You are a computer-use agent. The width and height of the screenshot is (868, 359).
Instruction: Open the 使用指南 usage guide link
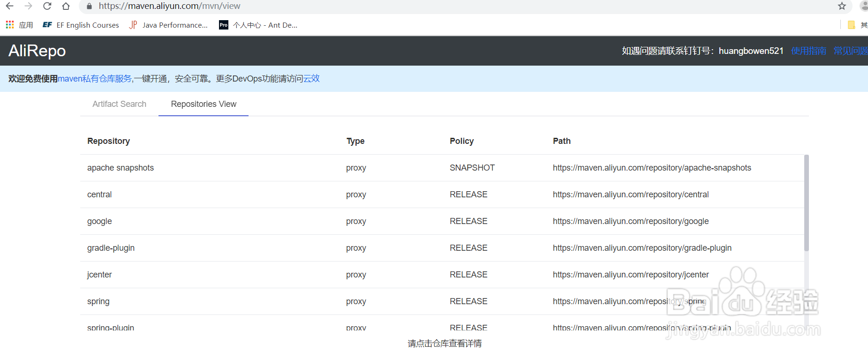[808, 51]
